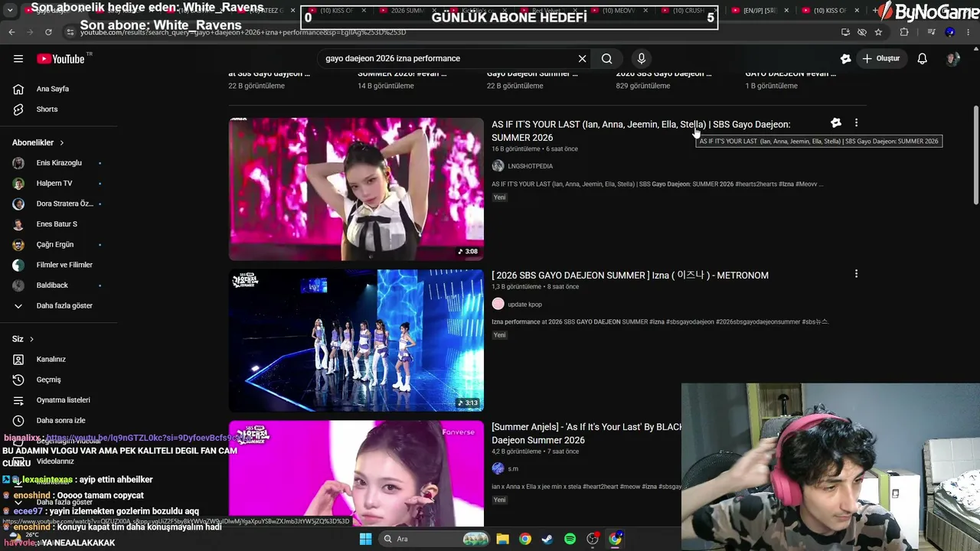Open the Çağrı Ergün subscription
This screenshot has height=551, width=980.
click(x=58, y=245)
